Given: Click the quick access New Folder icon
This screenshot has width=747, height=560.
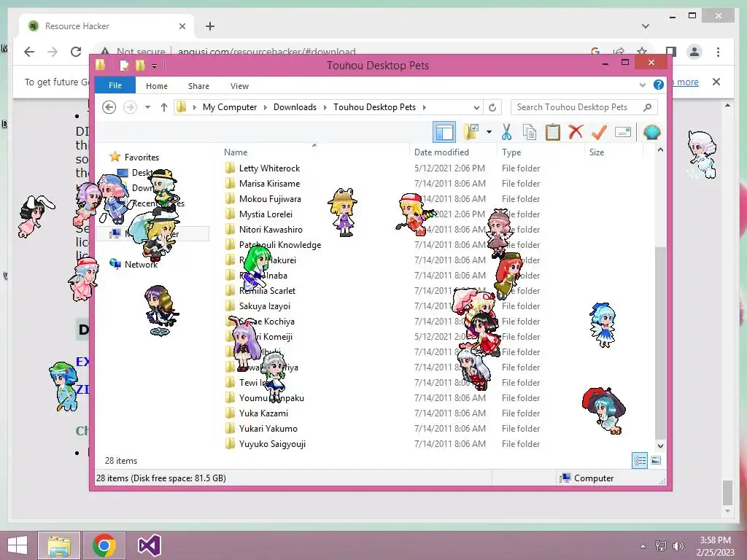Looking at the screenshot, I should pos(140,65).
